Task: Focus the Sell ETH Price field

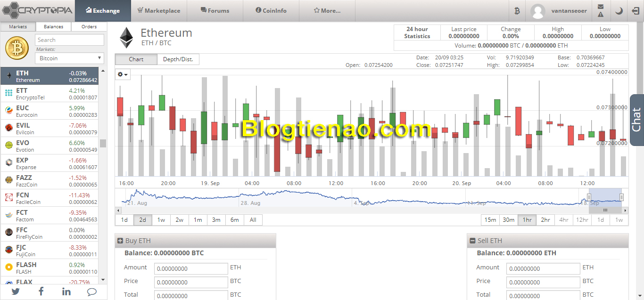Action: pyautogui.click(x=543, y=282)
